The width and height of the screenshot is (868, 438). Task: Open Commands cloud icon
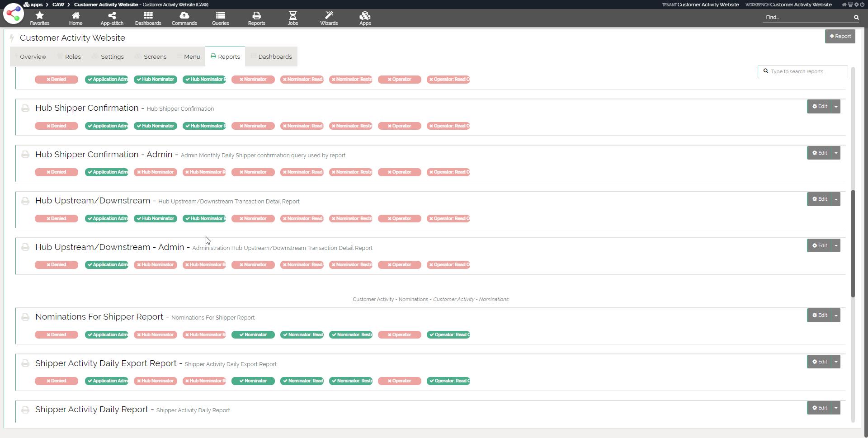pos(184,18)
